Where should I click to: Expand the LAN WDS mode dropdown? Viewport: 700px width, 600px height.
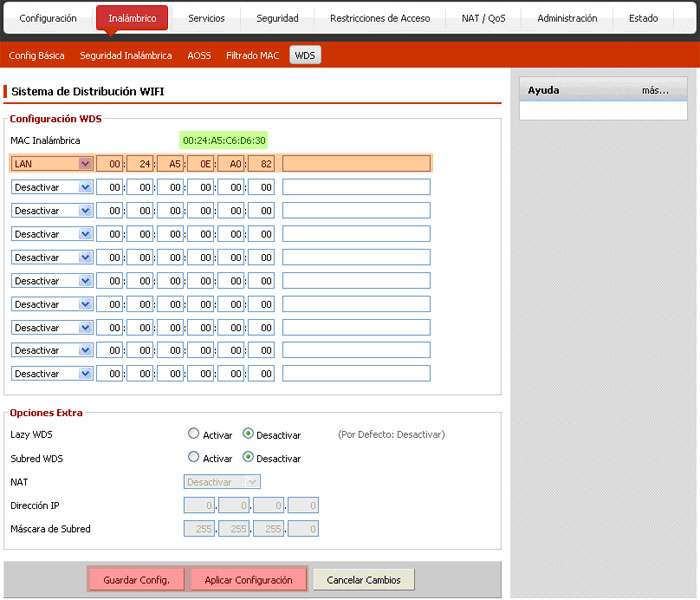[x=52, y=164]
